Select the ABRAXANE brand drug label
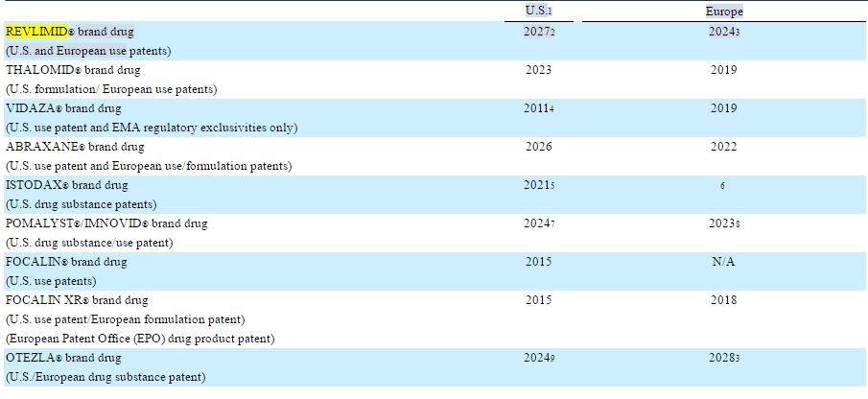Viewport: 868px width, 399px height. pos(75,147)
